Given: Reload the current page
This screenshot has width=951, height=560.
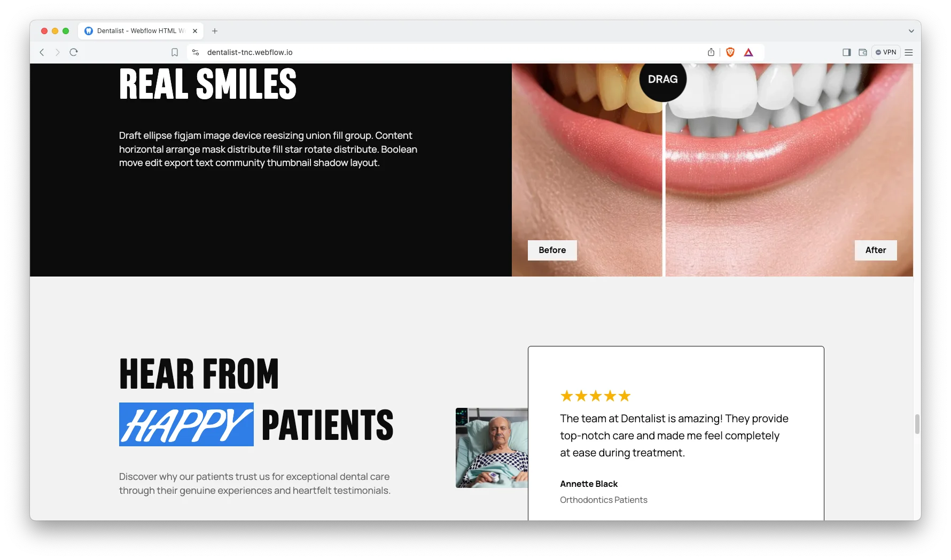Looking at the screenshot, I should click(74, 52).
